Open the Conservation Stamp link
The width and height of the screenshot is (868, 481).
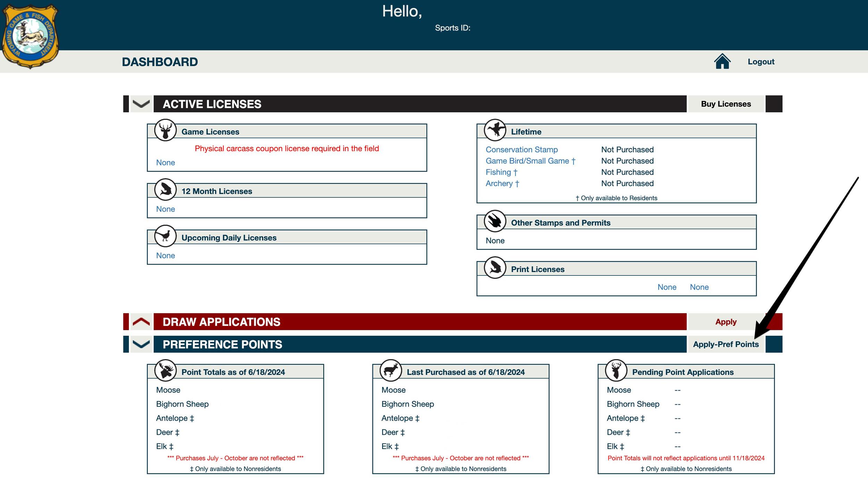coord(521,150)
